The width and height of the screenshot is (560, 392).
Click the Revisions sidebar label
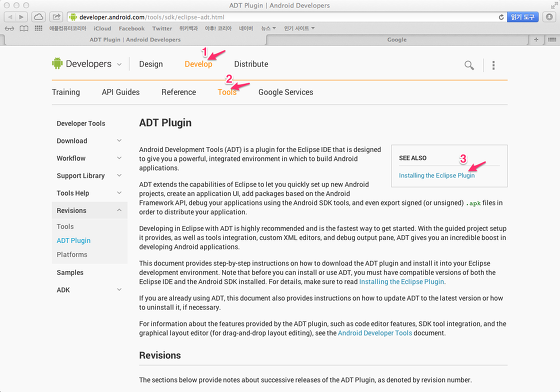[71, 211]
